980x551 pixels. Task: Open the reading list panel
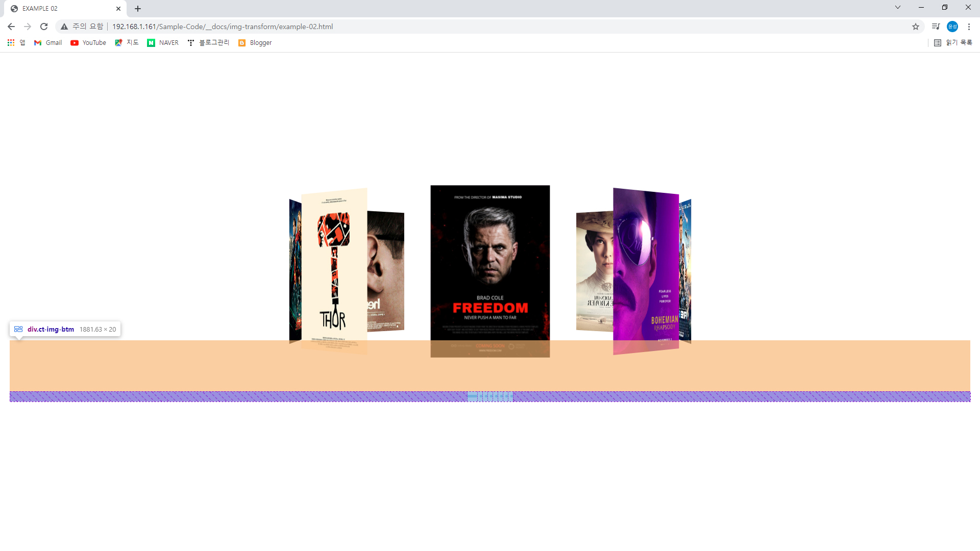[x=953, y=43]
